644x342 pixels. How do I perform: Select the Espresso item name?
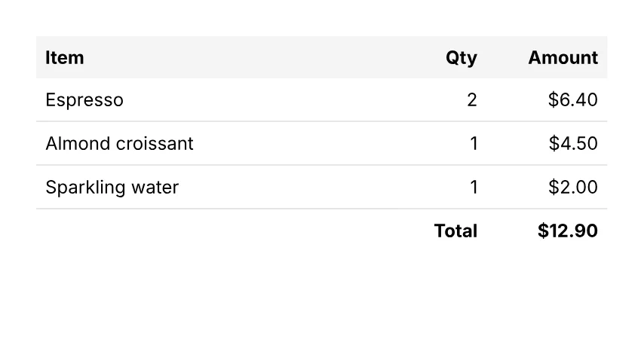coord(84,100)
